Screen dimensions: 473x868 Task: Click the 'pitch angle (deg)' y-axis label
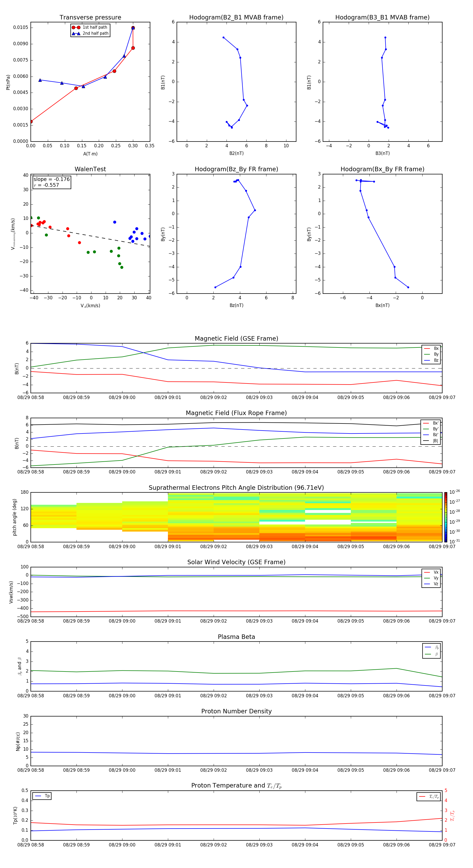coord(14,517)
